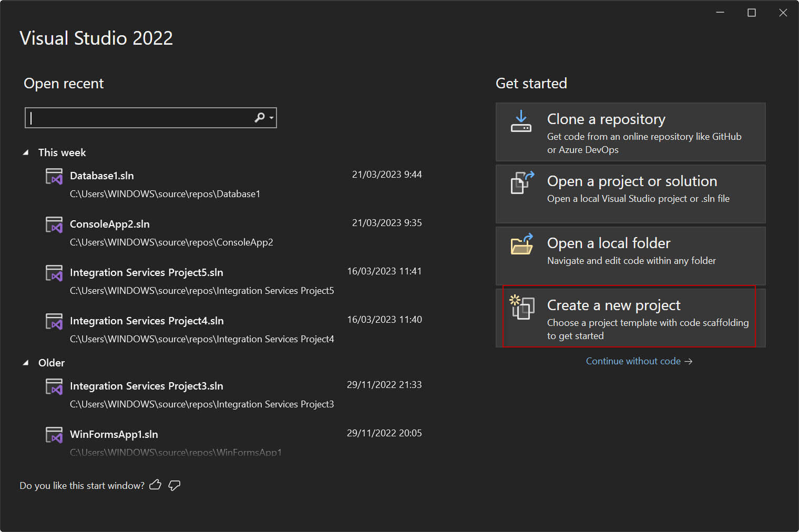The width and height of the screenshot is (799, 532).
Task: Click the Open a project or solution icon
Action: tap(521, 183)
